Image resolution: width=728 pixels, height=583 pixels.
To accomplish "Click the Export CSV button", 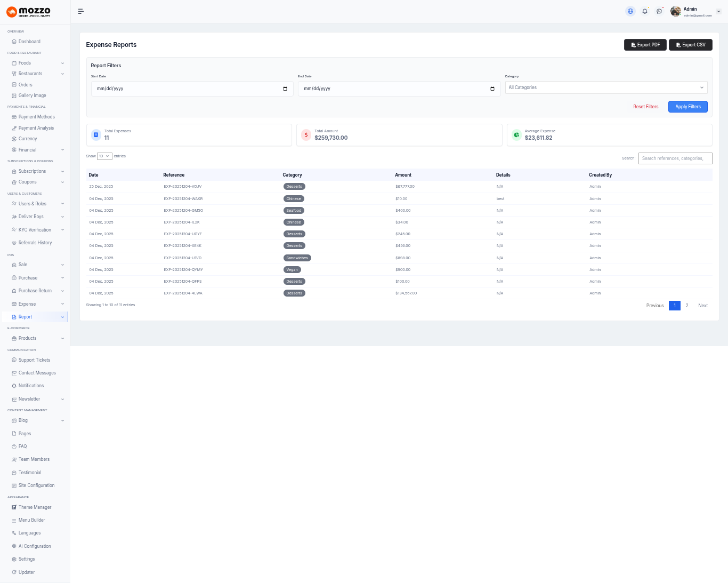I will click(690, 45).
